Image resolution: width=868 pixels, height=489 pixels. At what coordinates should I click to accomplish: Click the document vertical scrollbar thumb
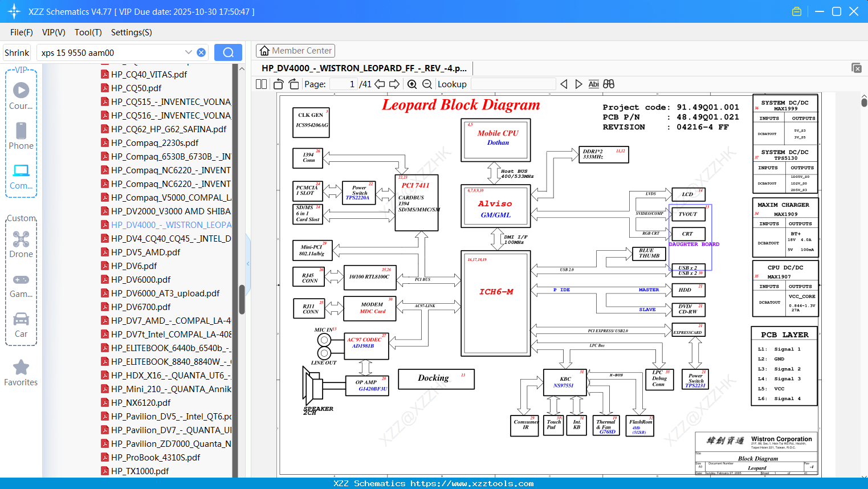click(x=864, y=103)
